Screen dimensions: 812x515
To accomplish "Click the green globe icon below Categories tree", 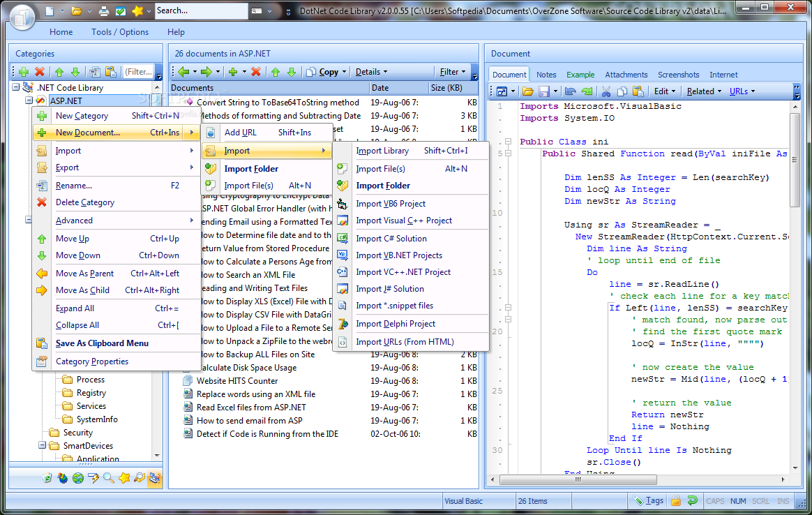I will [78, 478].
